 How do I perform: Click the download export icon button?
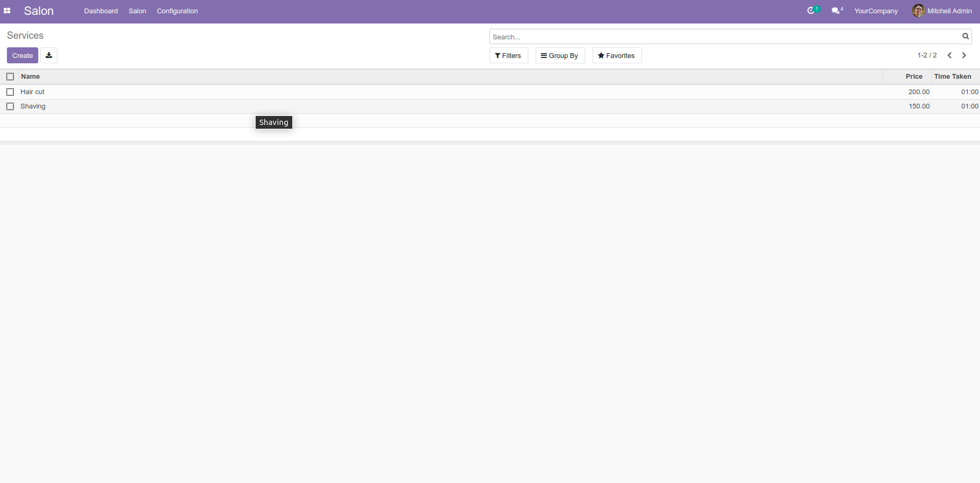(x=49, y=55)
